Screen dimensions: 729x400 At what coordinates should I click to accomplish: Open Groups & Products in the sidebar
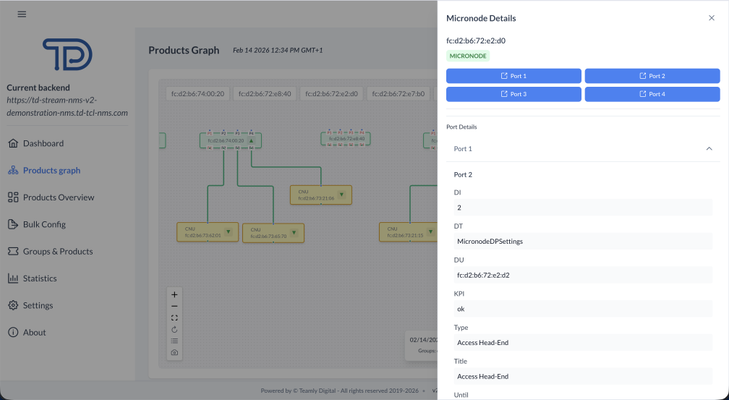[x=57, y=251]
